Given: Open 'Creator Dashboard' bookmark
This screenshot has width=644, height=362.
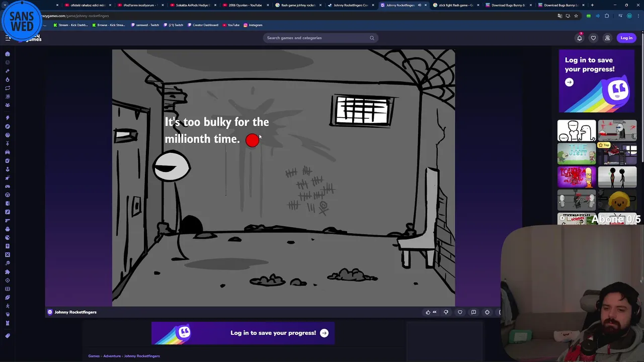Looking at the screenshot, I should [203, 25].
